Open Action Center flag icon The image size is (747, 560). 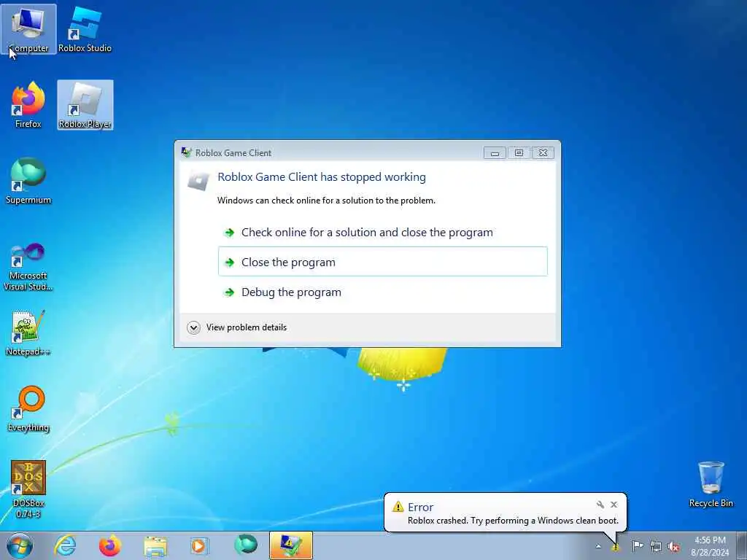(x=638, y=546)
